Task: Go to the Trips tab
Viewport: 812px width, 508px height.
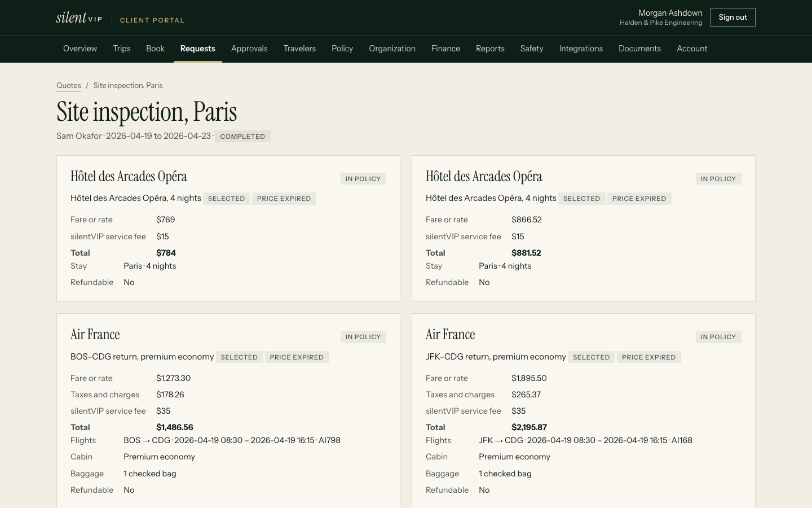Action: point(122,49)
